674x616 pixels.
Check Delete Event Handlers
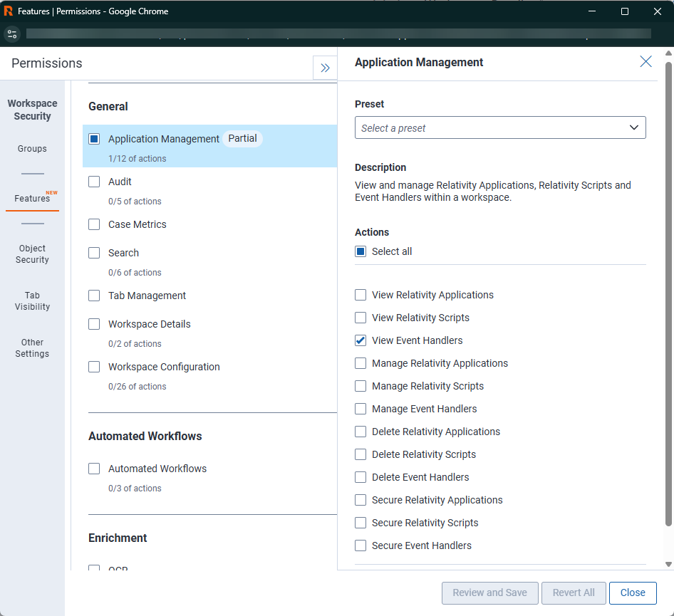[361, 477]
